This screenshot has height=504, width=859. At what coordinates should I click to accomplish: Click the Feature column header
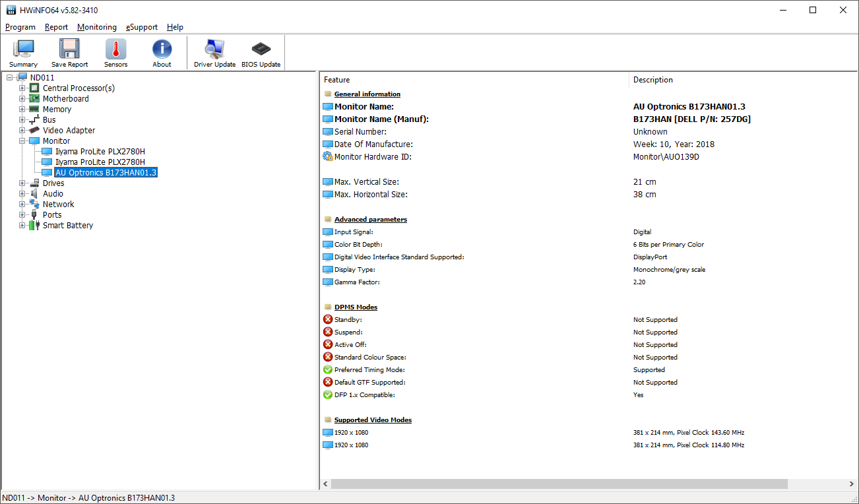474,80
